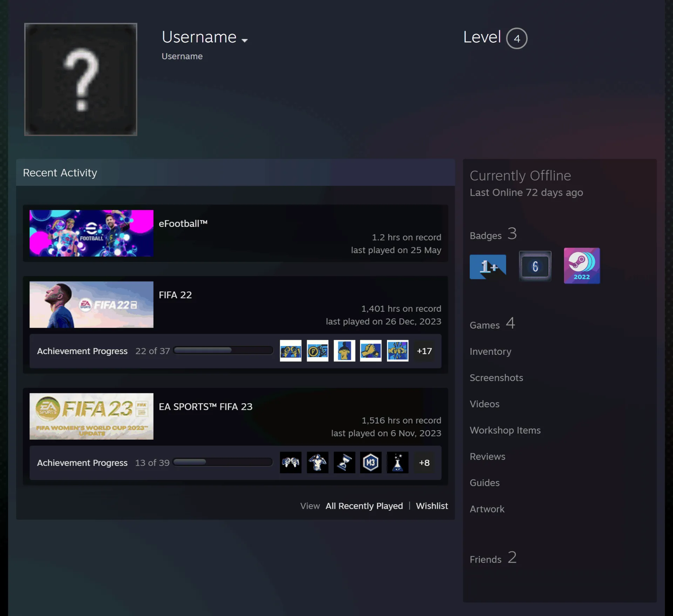Click fourth FIFA 22 achievement handshake icon
673x616 pixels.
click(371, 351)
